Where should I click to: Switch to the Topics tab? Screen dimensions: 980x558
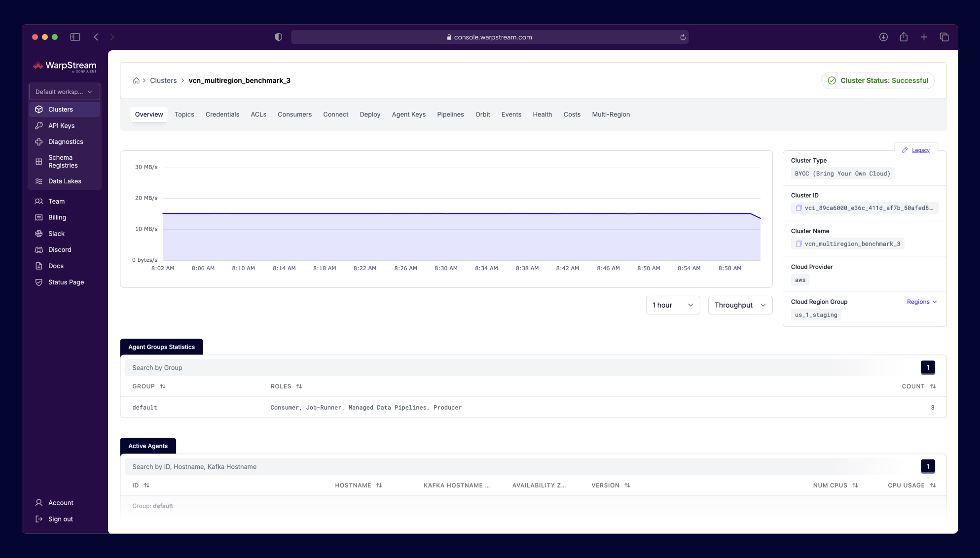(184, 114)
